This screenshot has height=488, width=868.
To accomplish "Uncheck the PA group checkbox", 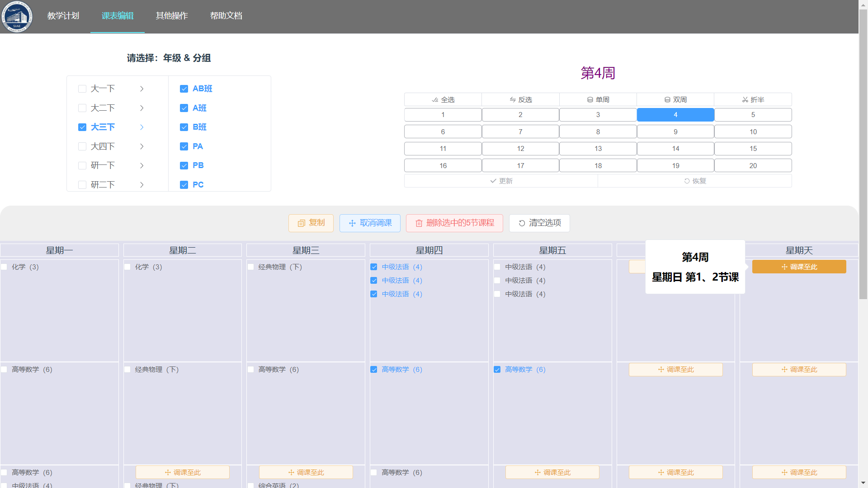I will point(184,146).
